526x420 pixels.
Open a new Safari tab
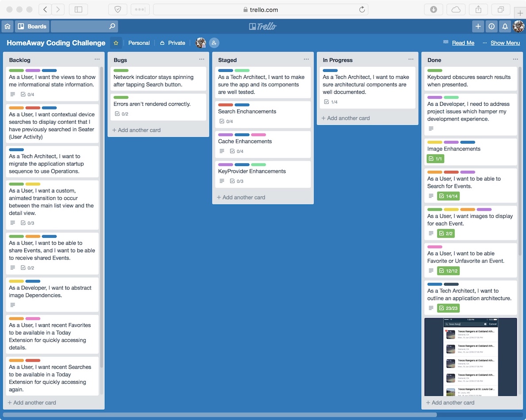coord(520,13)
